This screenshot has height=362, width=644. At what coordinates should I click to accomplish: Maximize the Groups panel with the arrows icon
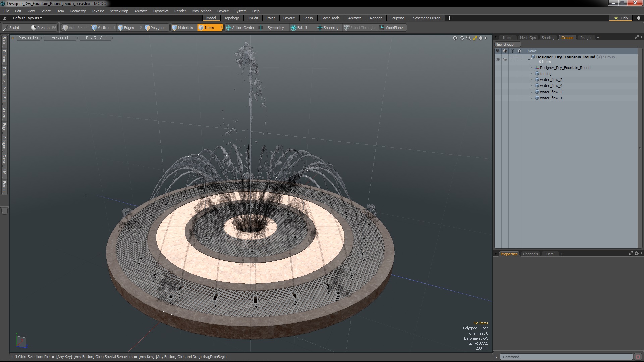point(636,37)
